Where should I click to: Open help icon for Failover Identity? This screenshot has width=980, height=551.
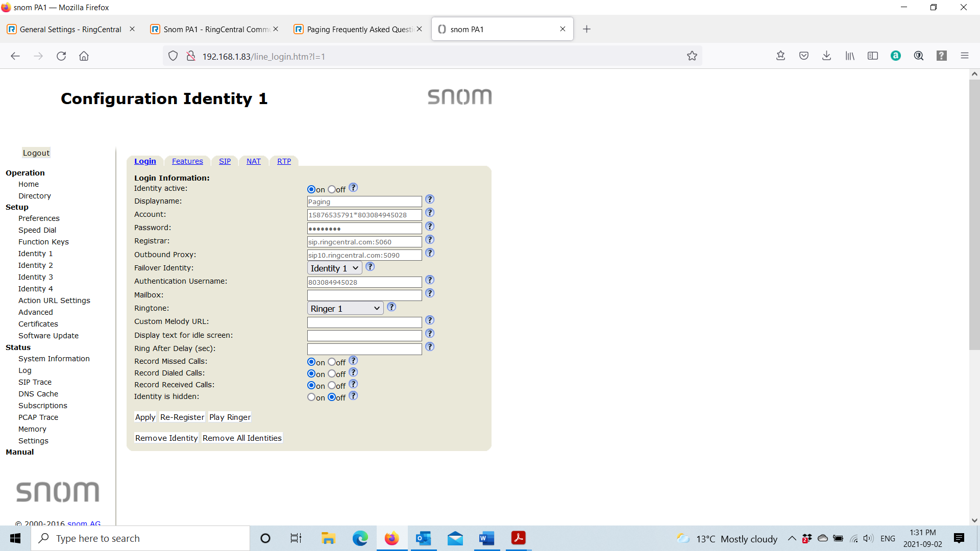[370, 266]
